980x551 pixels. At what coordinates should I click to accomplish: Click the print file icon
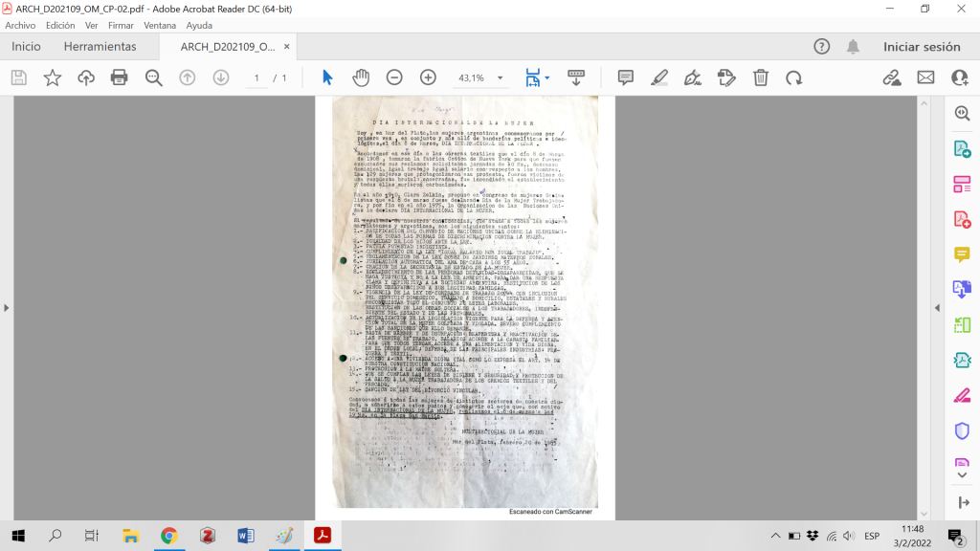tap(120, 77)
